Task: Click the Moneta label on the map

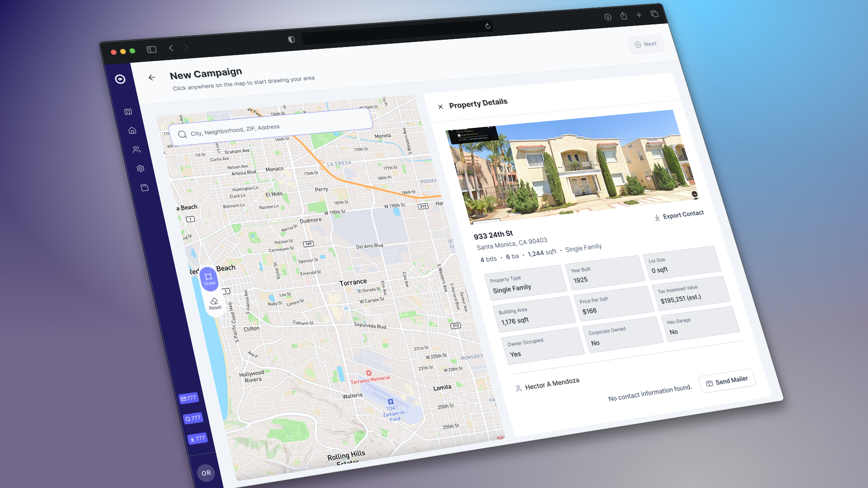Action: (x=383, y=136)
